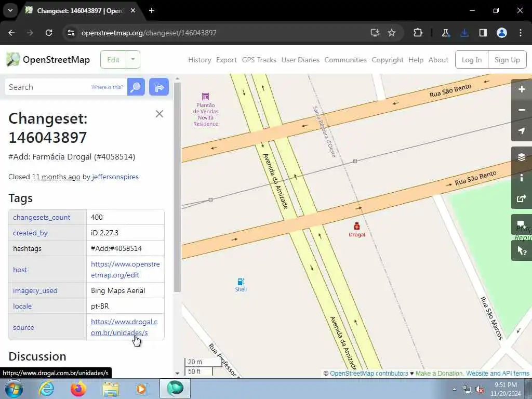This screenshot has width=532, height=399.
Task: Close the changeset sidebar panel
Action: pos(159,114)
